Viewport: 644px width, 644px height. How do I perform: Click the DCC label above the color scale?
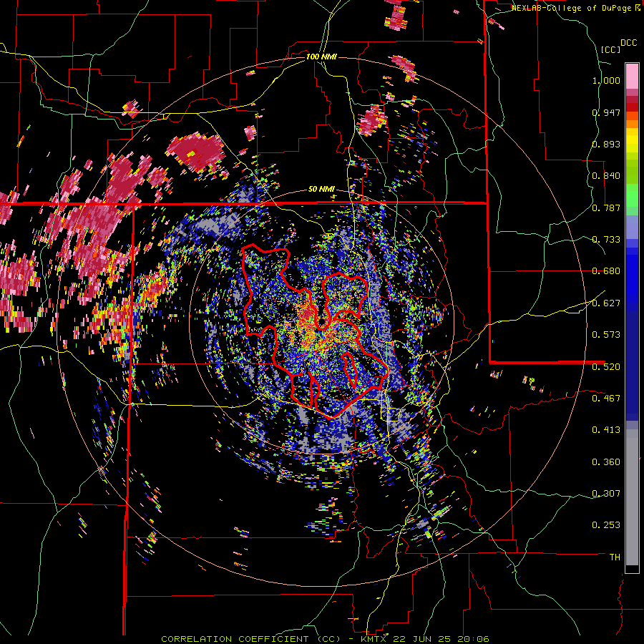point(629,43)
